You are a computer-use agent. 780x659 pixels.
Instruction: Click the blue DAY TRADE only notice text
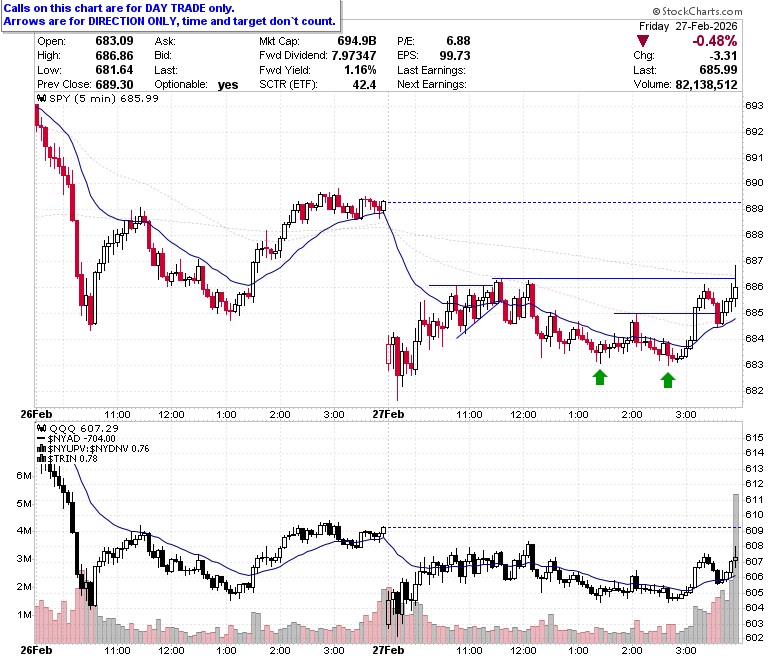tap(119, 8)
